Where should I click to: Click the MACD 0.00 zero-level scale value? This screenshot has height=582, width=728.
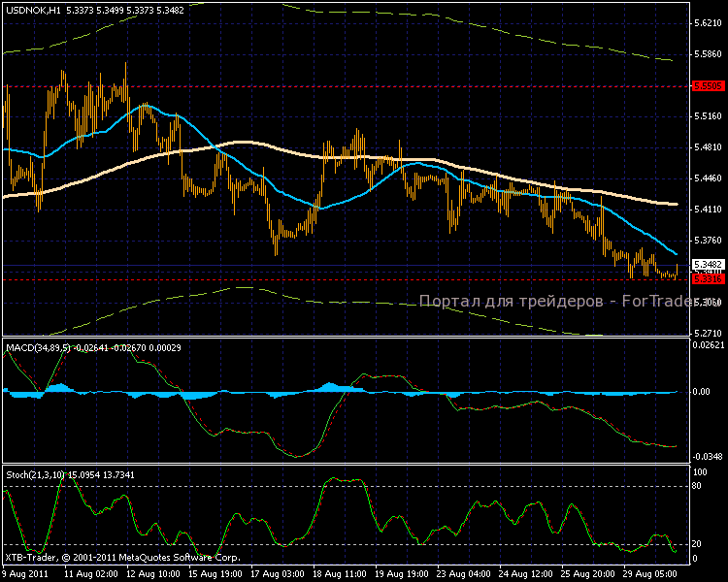point(703,392)
